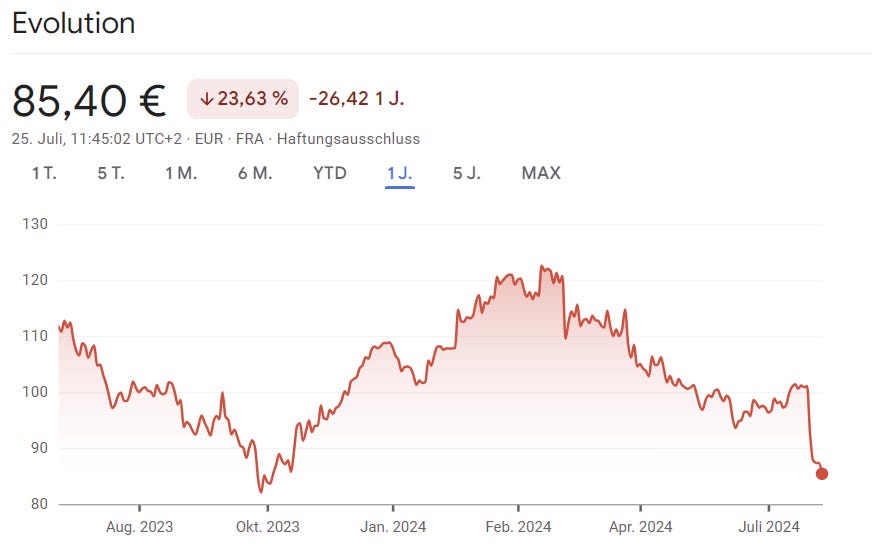This screenshot has height=552, width=872.
Task: Click the red current-price dot on chart
Action: tap(821, 474)
